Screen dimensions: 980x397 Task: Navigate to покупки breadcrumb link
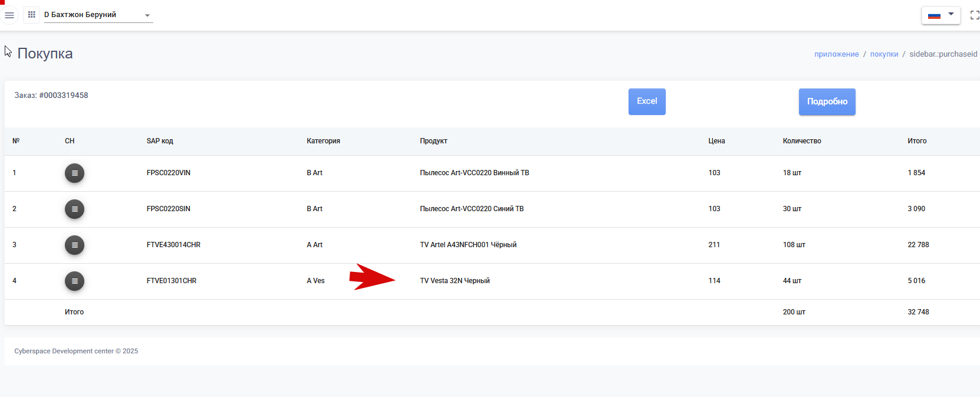point(884,54)
